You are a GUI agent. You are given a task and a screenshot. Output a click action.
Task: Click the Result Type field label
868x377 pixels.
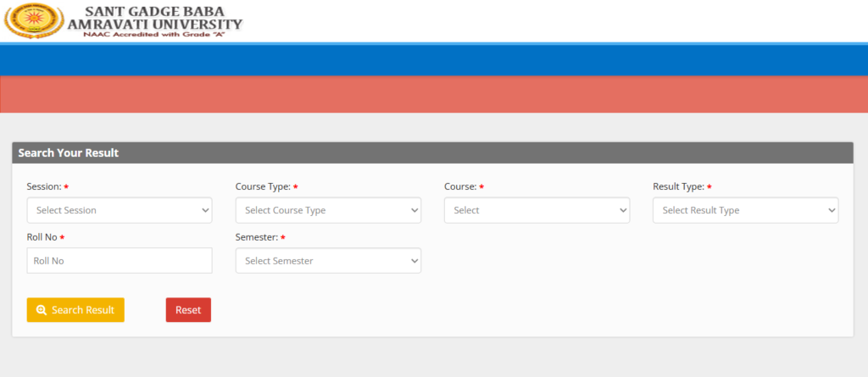(x=678, y=186)
